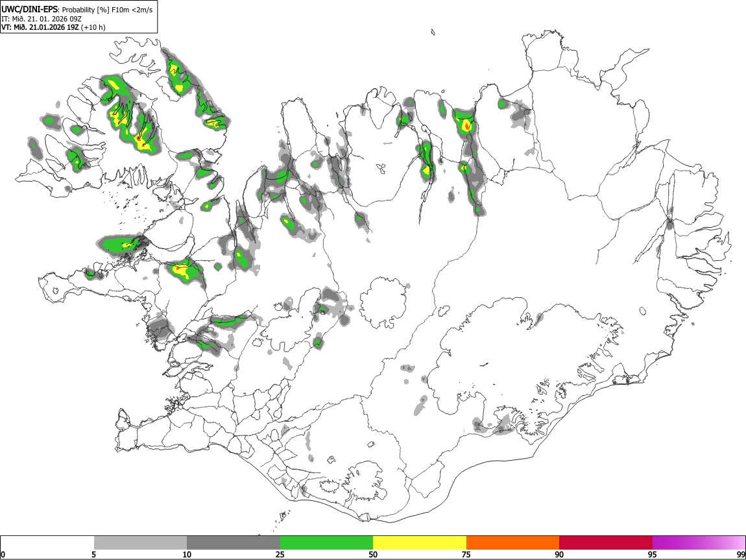Click the '(+10 h)' forecast offset text
The height and width of the screenshot is (560, 746).
tap(93, 27)
